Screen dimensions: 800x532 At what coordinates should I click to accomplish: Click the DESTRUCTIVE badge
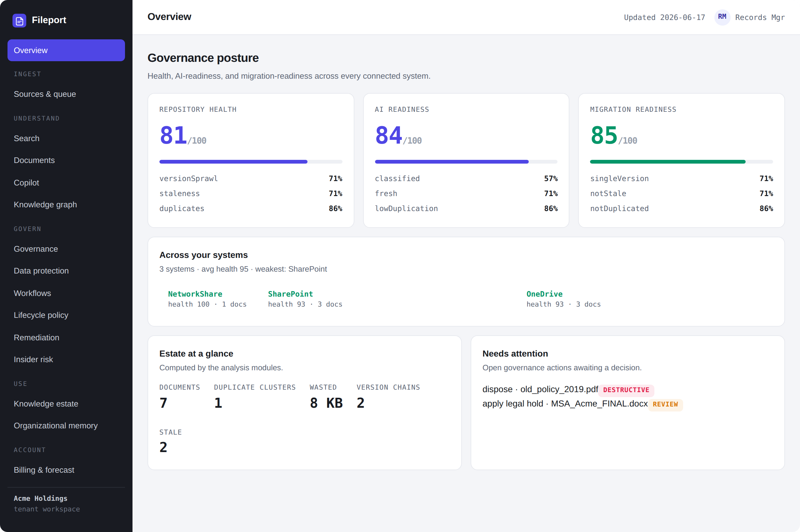626,390
